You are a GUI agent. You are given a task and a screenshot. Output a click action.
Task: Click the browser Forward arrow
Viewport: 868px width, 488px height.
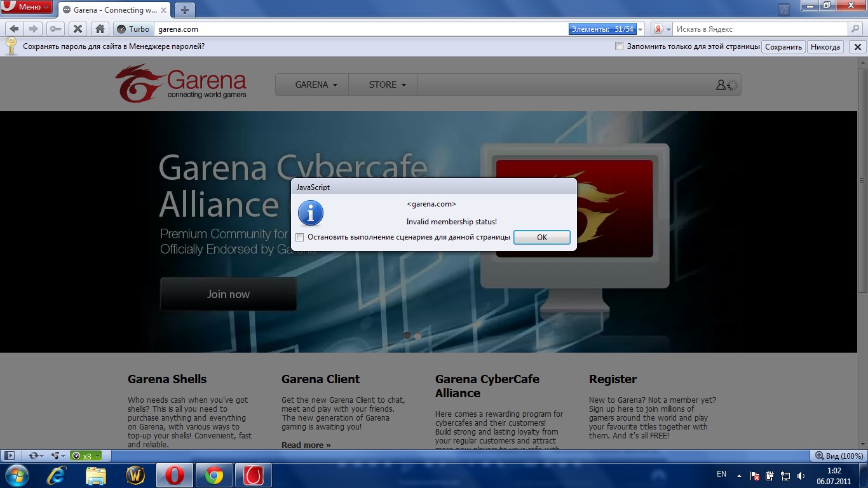coord(34,29)
